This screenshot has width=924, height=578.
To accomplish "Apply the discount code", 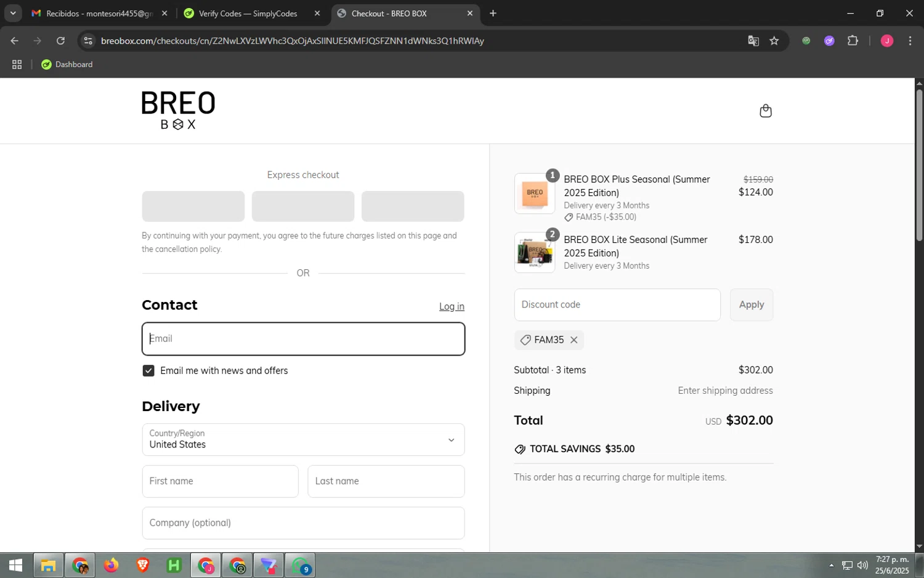I will [751, 305].
